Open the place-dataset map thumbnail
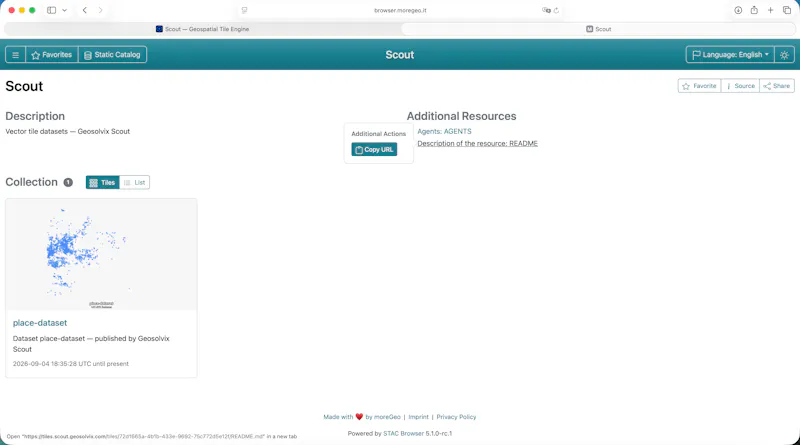This screenshot has height=445, width=800. click(x=101, y=254)
